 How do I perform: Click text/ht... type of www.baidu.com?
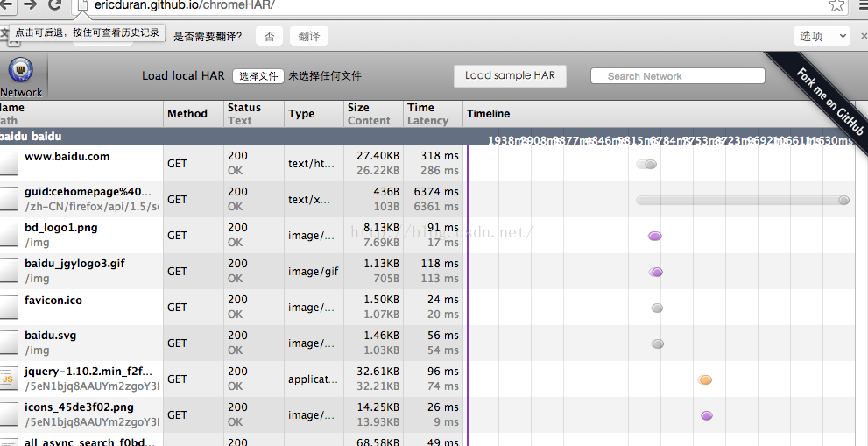312,164
